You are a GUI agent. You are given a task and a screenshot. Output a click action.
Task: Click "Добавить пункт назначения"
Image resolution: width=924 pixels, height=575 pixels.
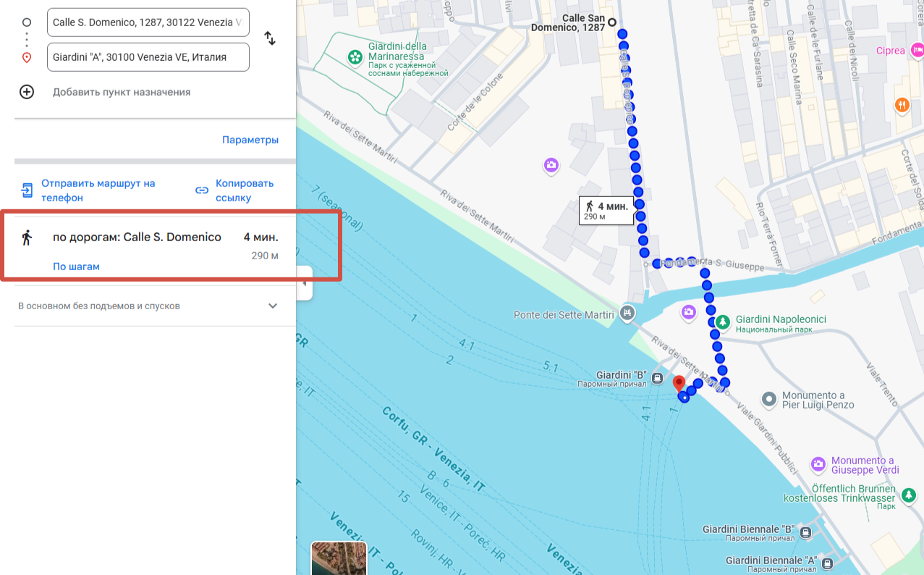[x=122, y=92]
